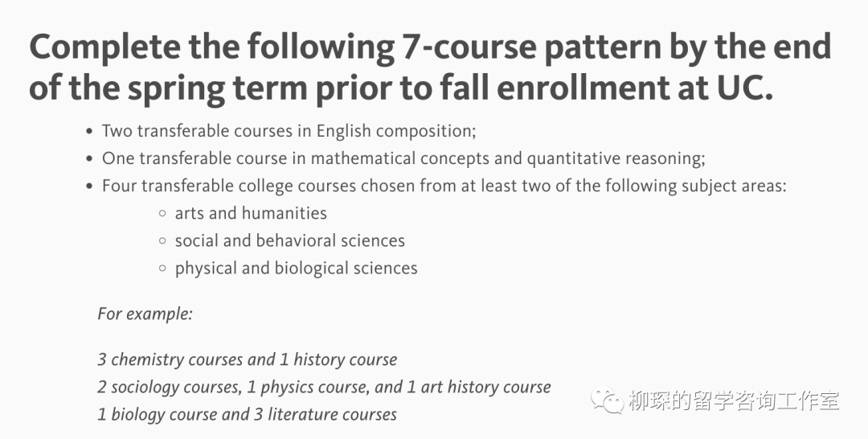Click the "arts and humanities" sub-item
This screenshot has height=439, width=868.
click(251, 213)
